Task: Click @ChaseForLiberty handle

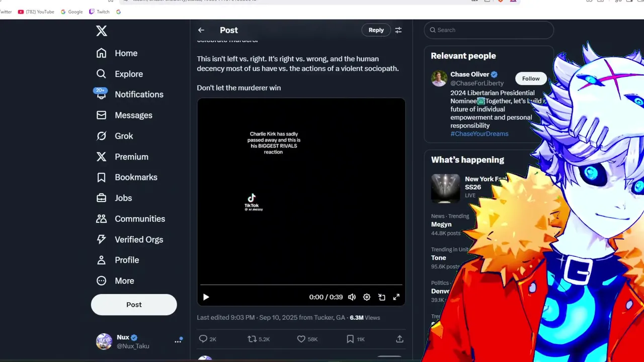Action: tap(477, 83)
